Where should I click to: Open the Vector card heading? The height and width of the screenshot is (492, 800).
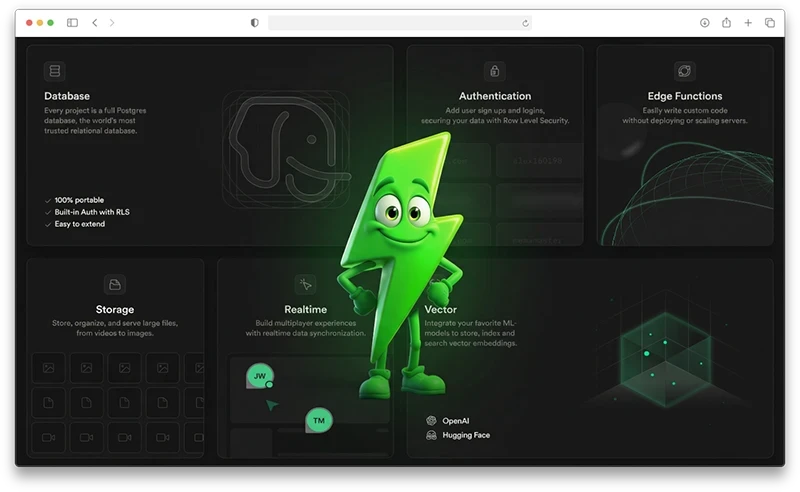coord(441,309)
